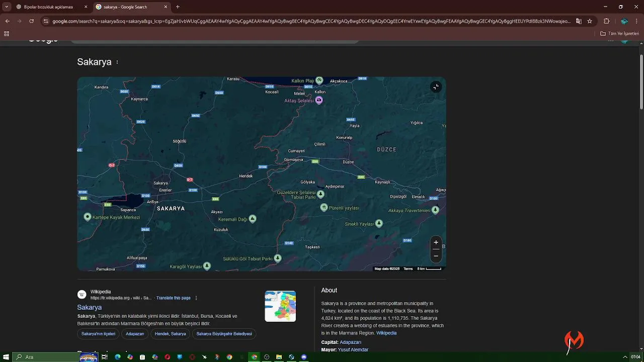Select the Aktaş Şelalesi map pin
The width and height of the screenshot is (644, 362).
point(318,100)
